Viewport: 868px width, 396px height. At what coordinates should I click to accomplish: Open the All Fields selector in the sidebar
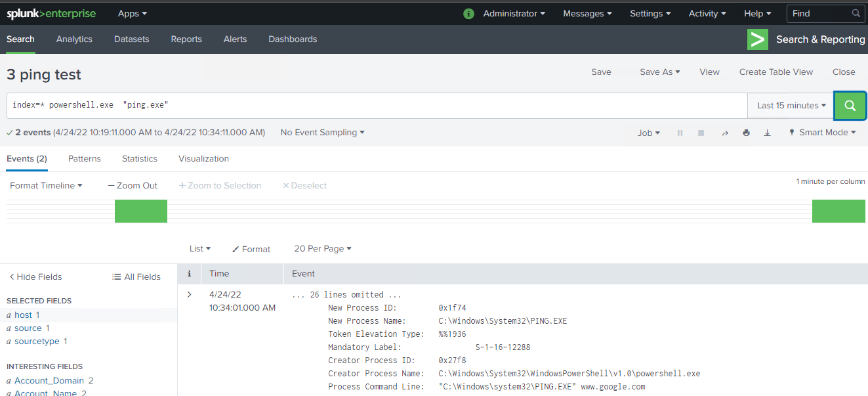(136, 276)
